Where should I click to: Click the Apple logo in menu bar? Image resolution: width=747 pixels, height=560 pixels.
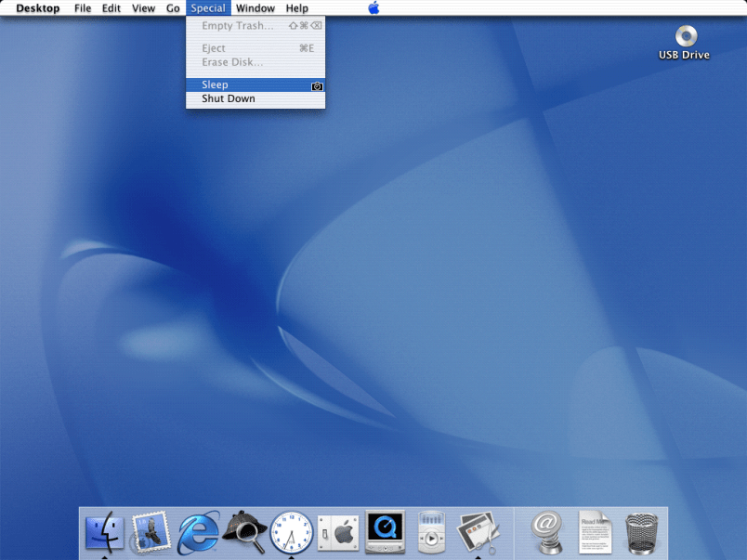pos(373,8)
